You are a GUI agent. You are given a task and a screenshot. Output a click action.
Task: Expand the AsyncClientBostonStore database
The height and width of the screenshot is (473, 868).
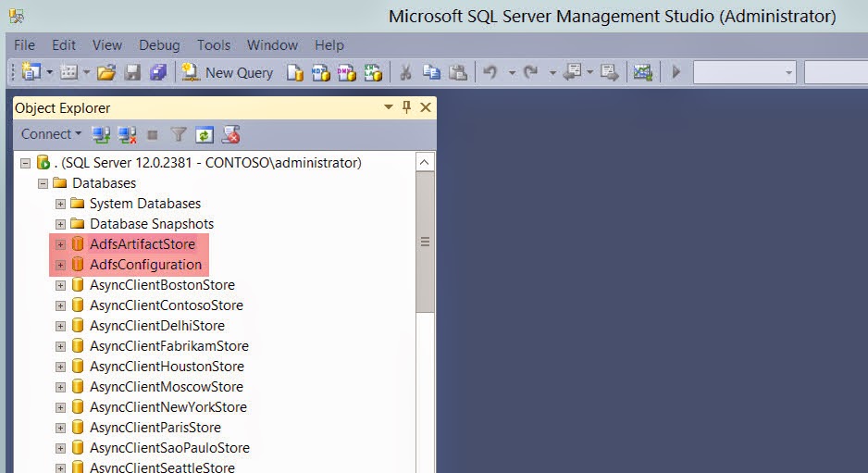pyautogui.click(x=60, y=285)
